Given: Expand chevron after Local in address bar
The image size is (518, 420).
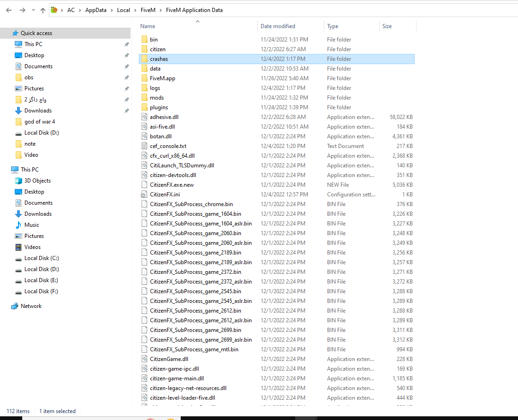Looking at the screenshot, I should (135, 10).
